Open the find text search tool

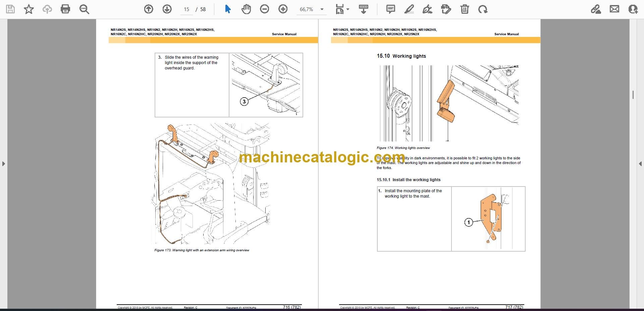(x=84, y=9)
